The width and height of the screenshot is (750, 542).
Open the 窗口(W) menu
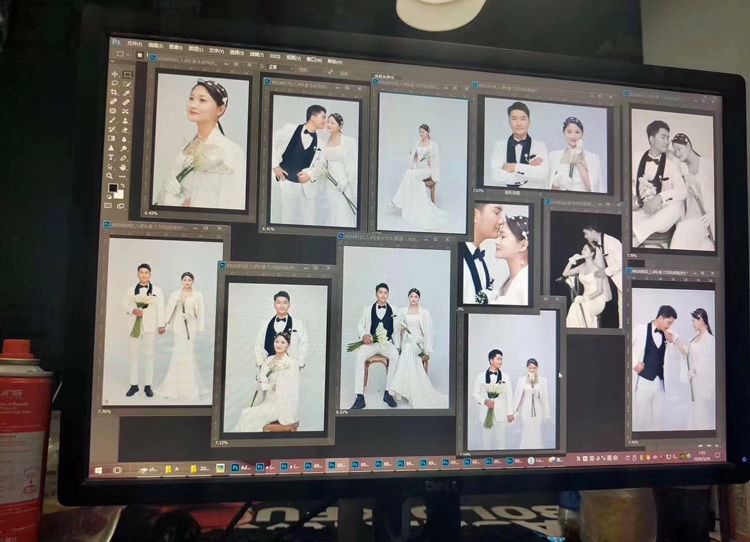click(x=314, y=60)
